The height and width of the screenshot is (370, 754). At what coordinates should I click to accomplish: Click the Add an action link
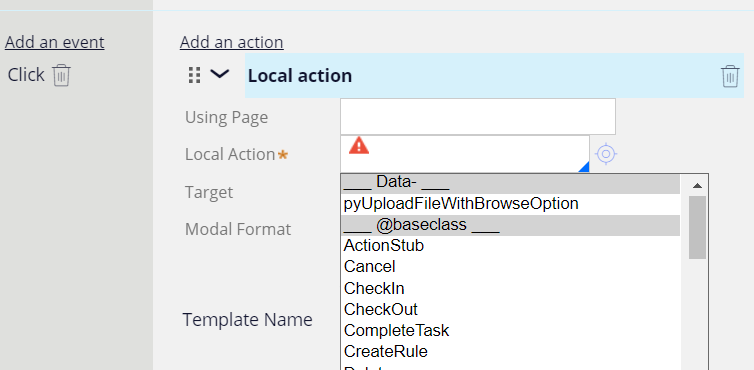(231, 42)
